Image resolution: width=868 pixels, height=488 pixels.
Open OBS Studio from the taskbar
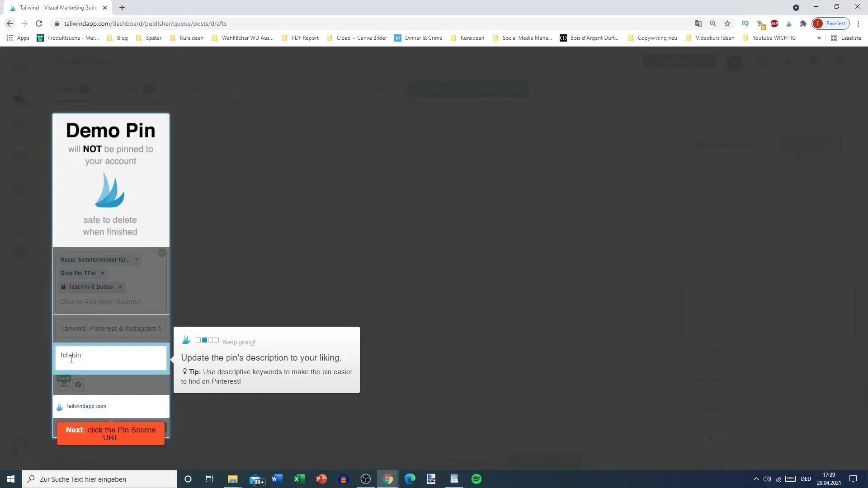click(366, 479)
